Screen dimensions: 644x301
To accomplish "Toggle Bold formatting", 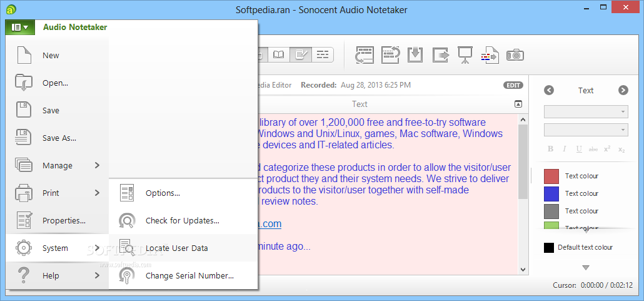I will [550, 149].
